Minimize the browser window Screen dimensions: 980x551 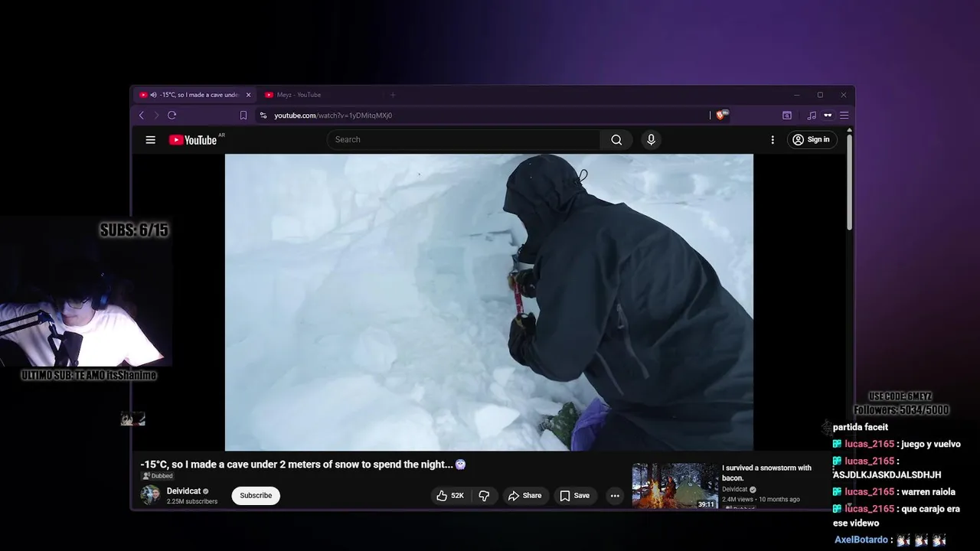(x=796, y=95)
